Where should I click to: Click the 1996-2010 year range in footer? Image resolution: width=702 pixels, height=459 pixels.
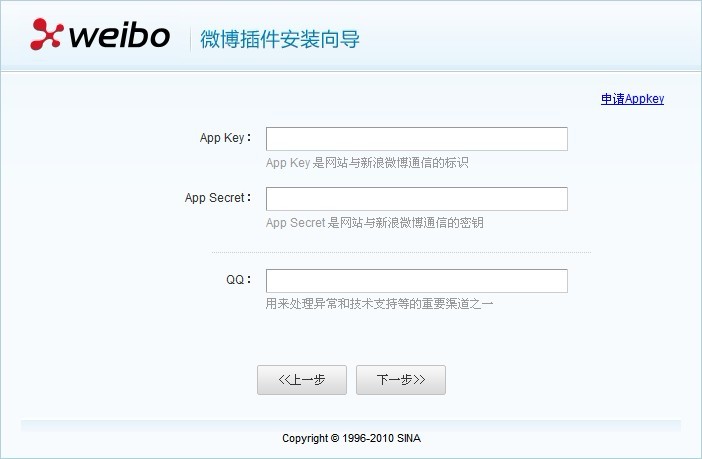pos(368,438)
